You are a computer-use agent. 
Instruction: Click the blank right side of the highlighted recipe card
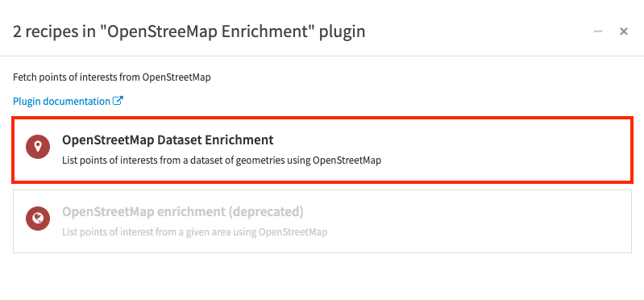[505, 151]
